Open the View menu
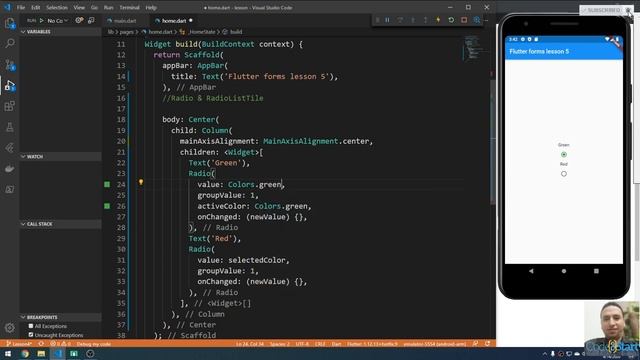This screenshot has width=640, height=360. (x=79, y=7)
